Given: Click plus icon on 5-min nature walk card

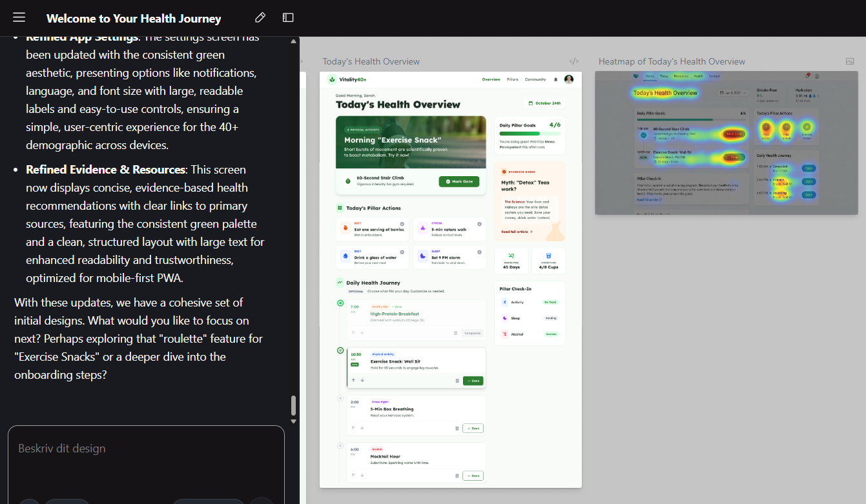Looking at the screenshot, I should click(479, 224).
